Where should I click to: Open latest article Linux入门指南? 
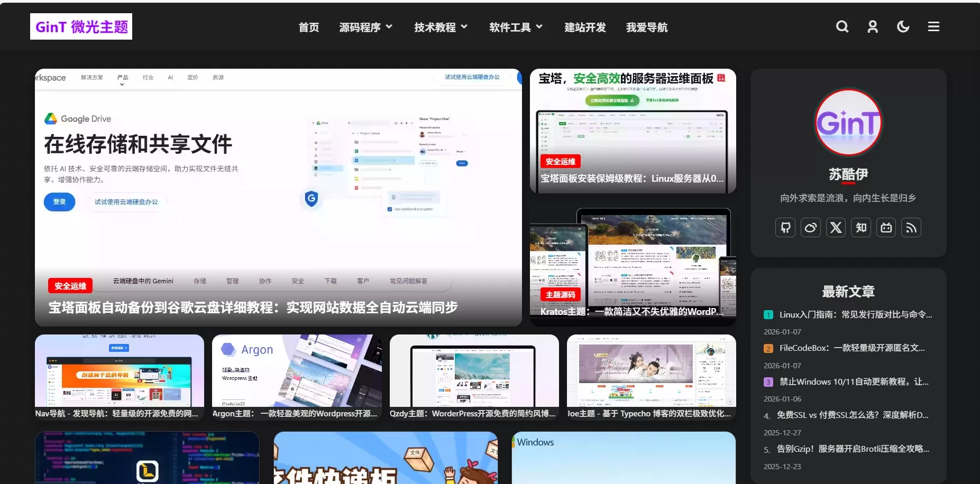point(855,314)
